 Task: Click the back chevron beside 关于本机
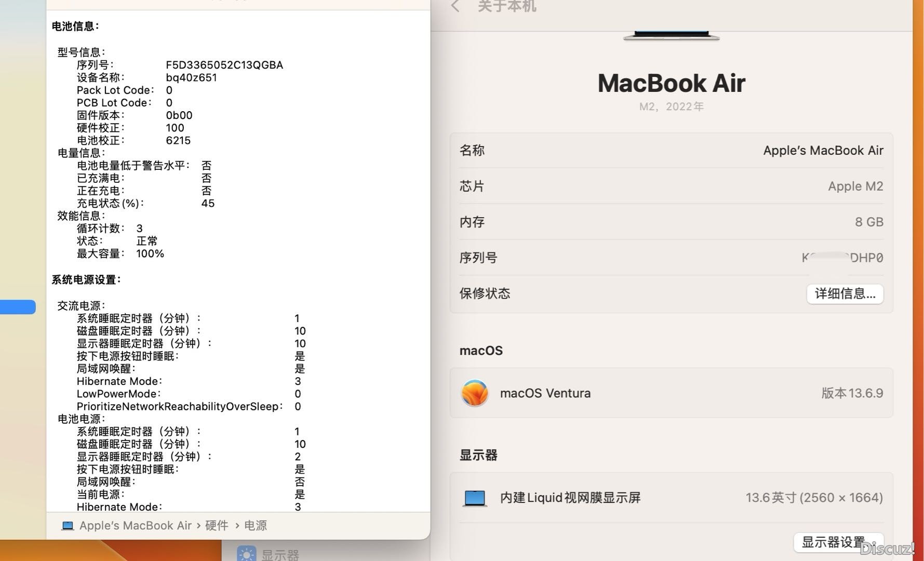pos(456,6)
